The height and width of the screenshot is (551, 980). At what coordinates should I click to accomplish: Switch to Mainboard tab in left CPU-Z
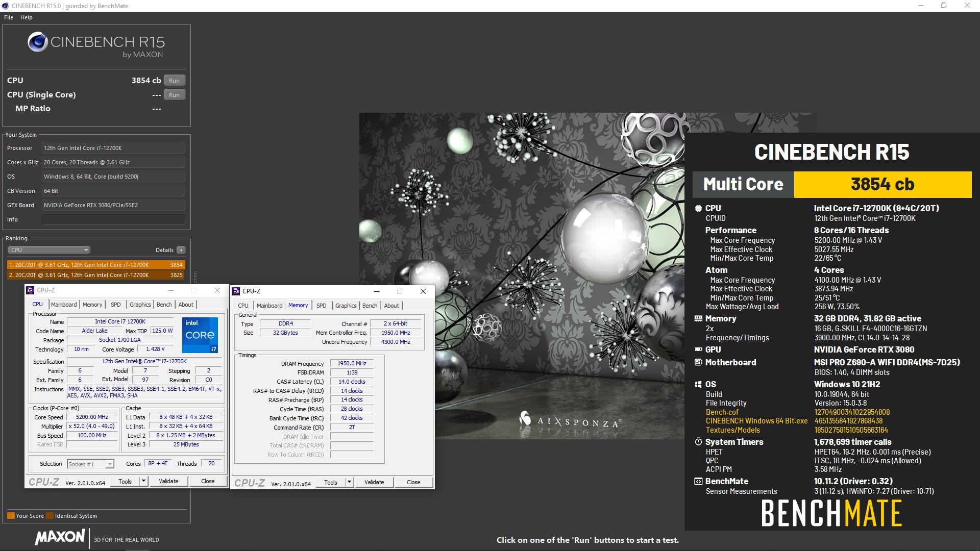(64, 305)
